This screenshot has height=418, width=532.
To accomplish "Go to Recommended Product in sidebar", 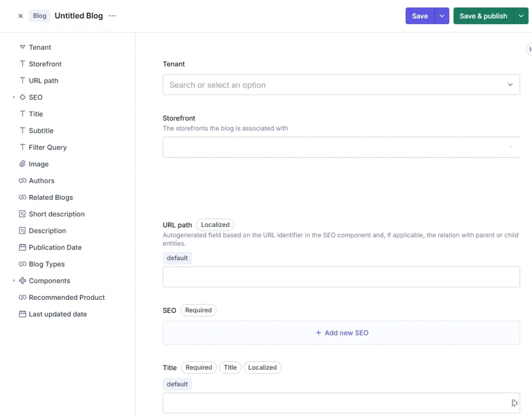I will [67, 298].
